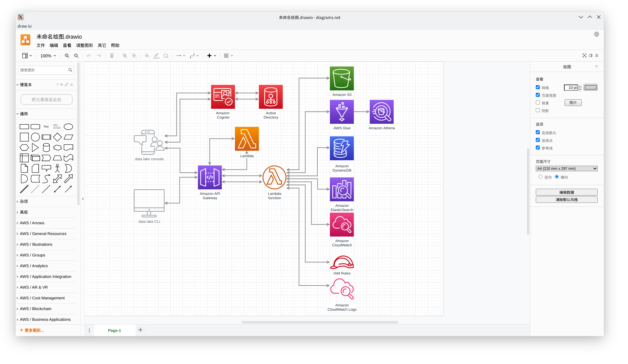
Task: Click the zoom out magnifier icon
Action: [76, 56]
